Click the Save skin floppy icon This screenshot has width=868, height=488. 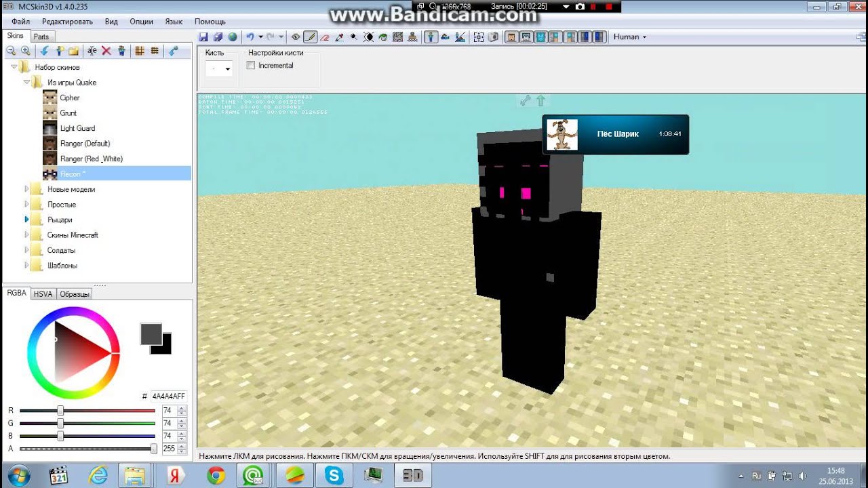203,37
